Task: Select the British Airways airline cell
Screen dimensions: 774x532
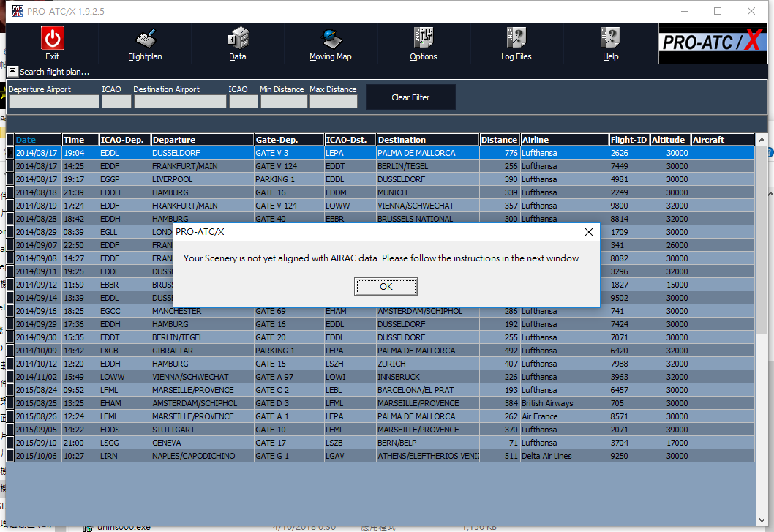Action: [x=564, y=403]
